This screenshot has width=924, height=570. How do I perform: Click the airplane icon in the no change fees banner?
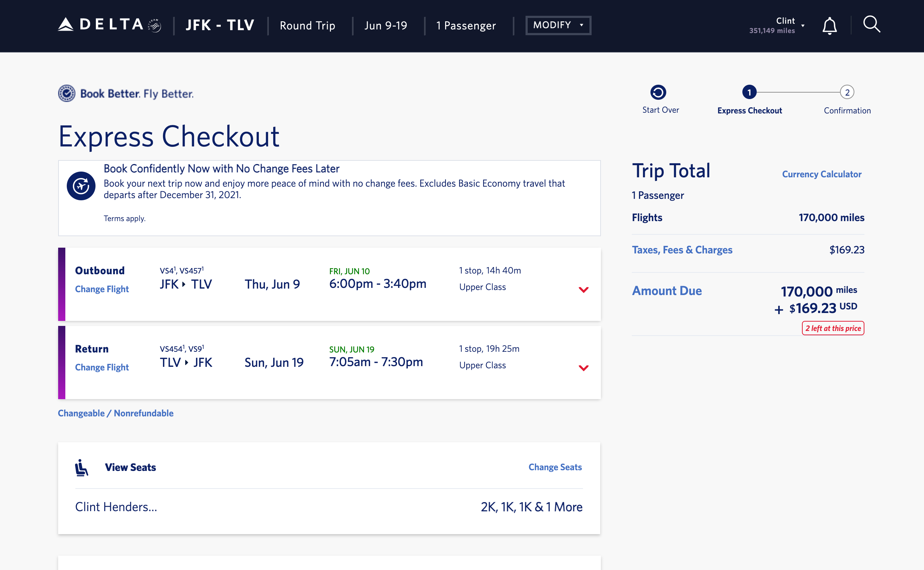pos(81,186)
